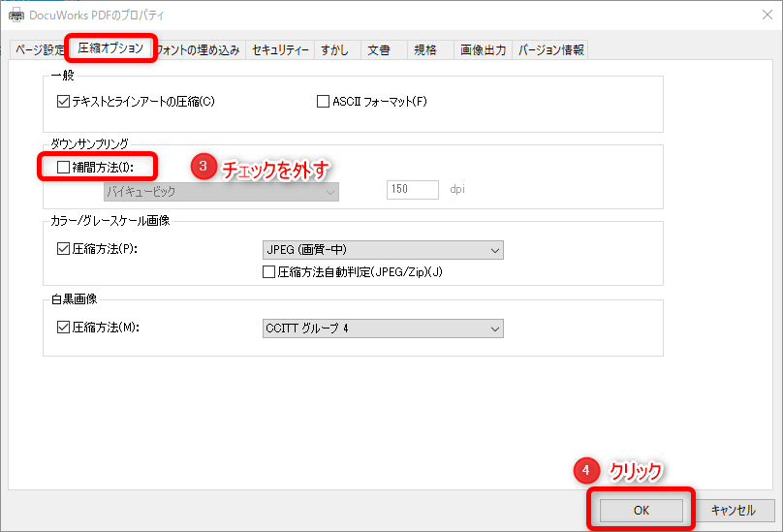Open the 画像出力 tab
783x532 pixels.
(x=482, y=49)
